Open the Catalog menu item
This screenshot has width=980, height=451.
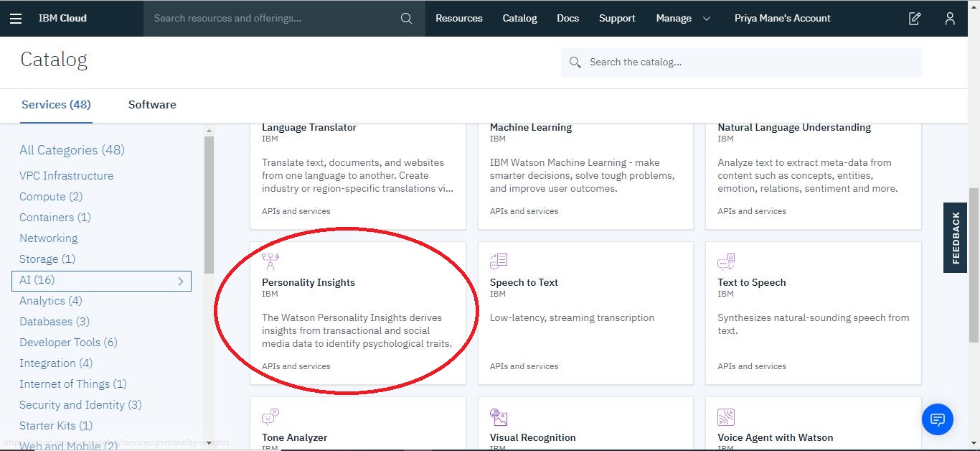pyautogui.click(x=519, y=18)
